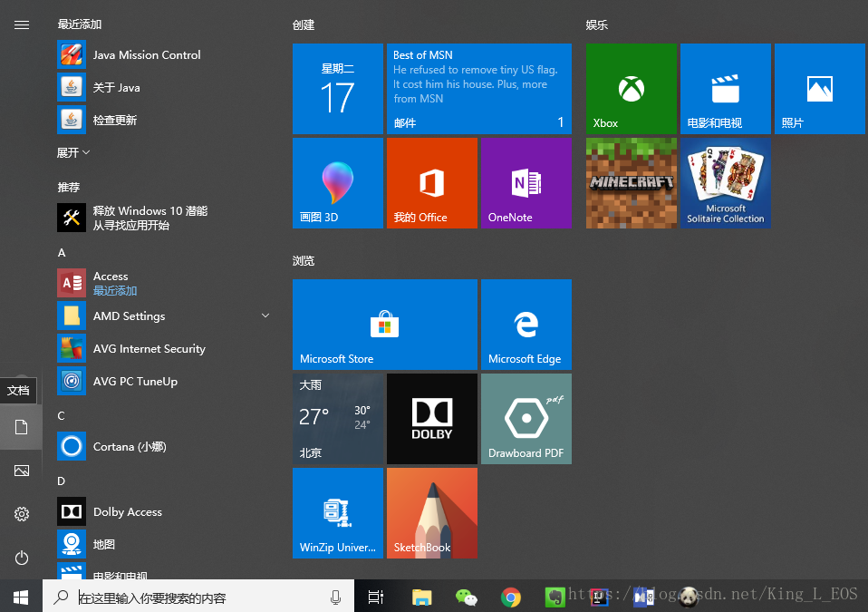The width and height of the screenshot is (868, 612).
Task: Open 电影和电视 tile
Action: point(725,89)
